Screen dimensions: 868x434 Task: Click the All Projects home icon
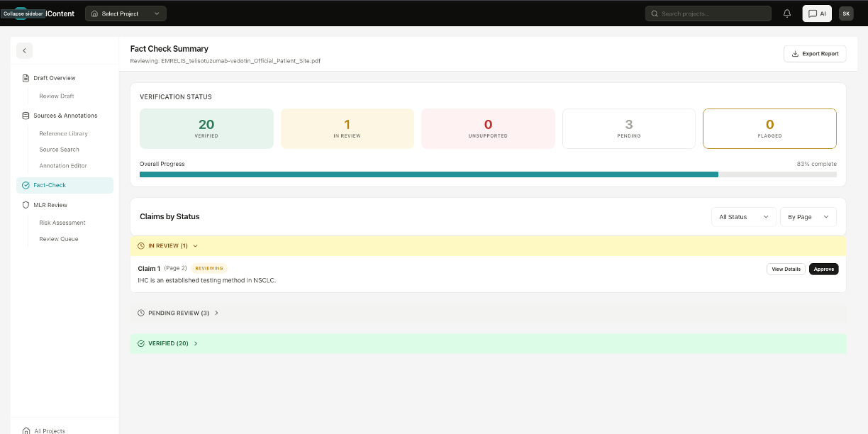26,430
